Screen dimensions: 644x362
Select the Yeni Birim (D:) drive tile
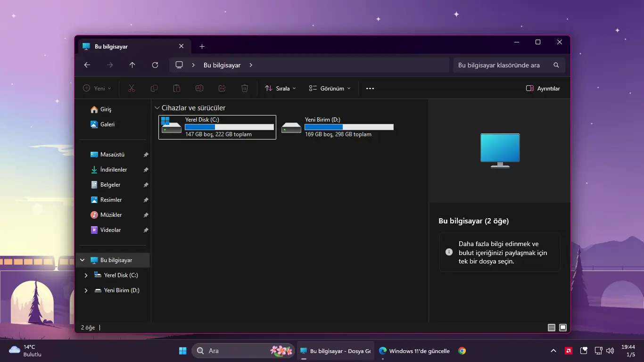tap(338, 127)
